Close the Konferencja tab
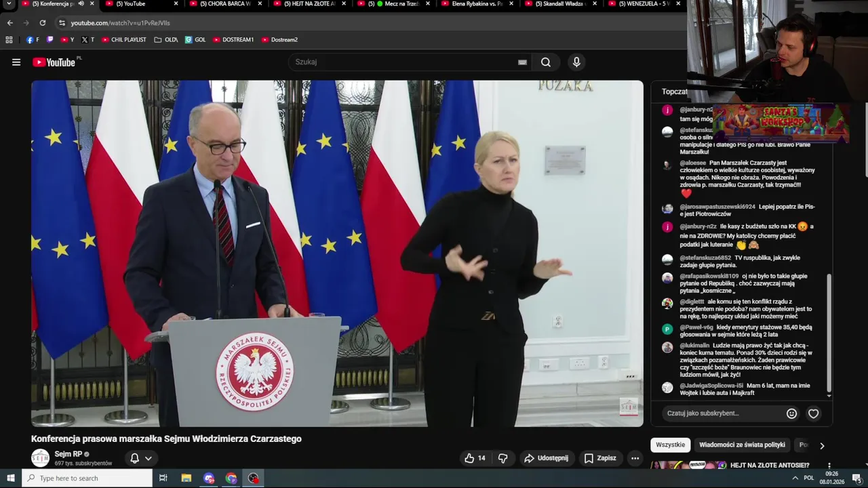This screenshot has width=868, height=488. [x=92, y=4]
